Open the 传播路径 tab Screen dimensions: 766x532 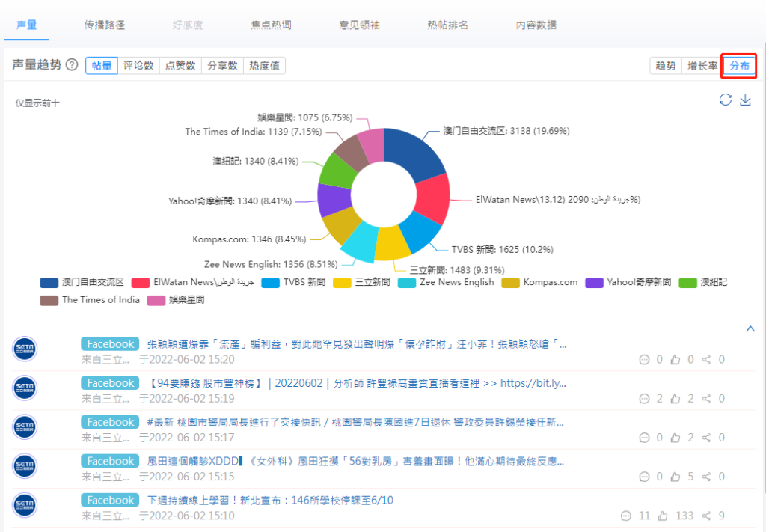pyautogui.click(x=105, y=25)
